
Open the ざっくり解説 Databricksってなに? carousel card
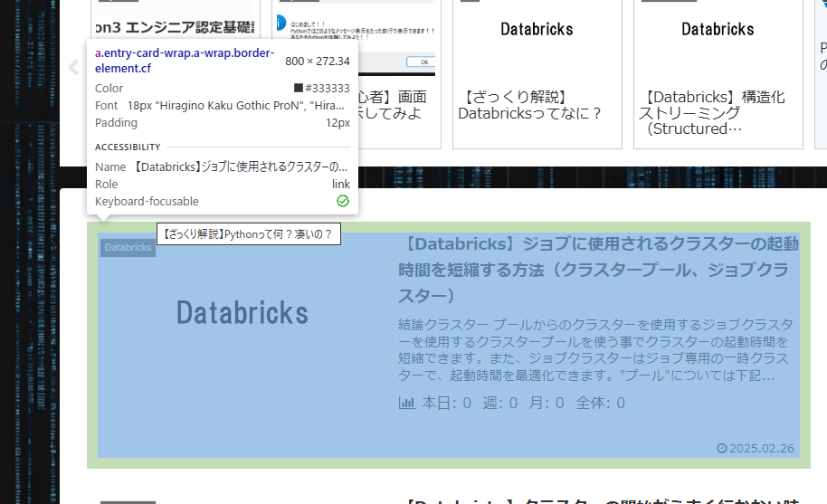pyautogui.click(x=537, y=105)
